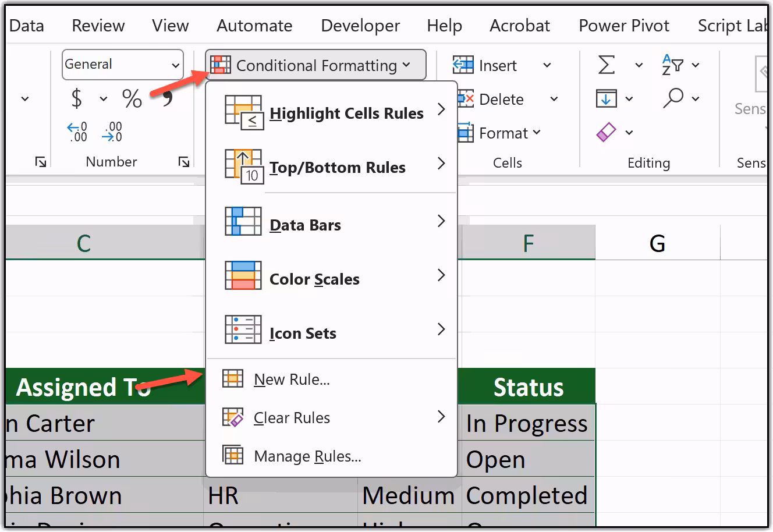Open Number group dialog launcher
The height and width of the screenshot is (532, 773).
(x=184, y=162)
